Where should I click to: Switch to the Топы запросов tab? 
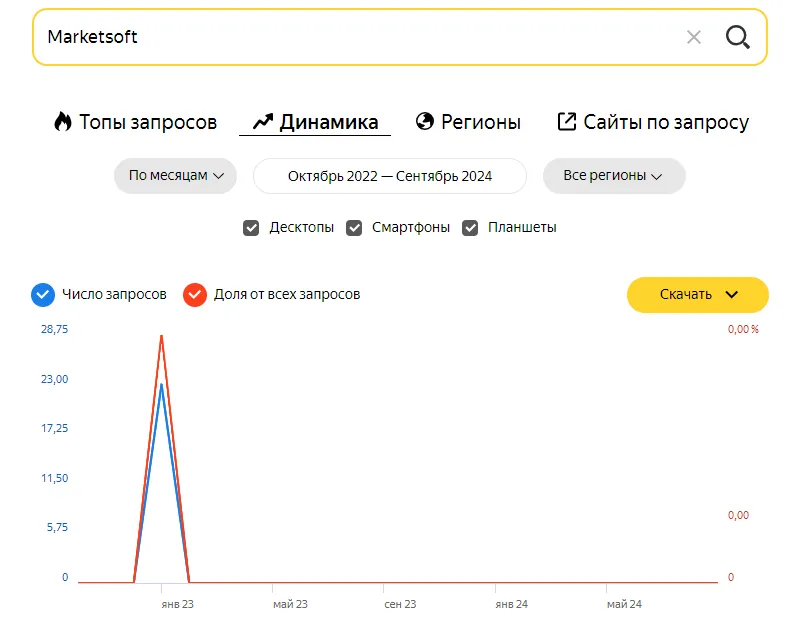[135, 122]
